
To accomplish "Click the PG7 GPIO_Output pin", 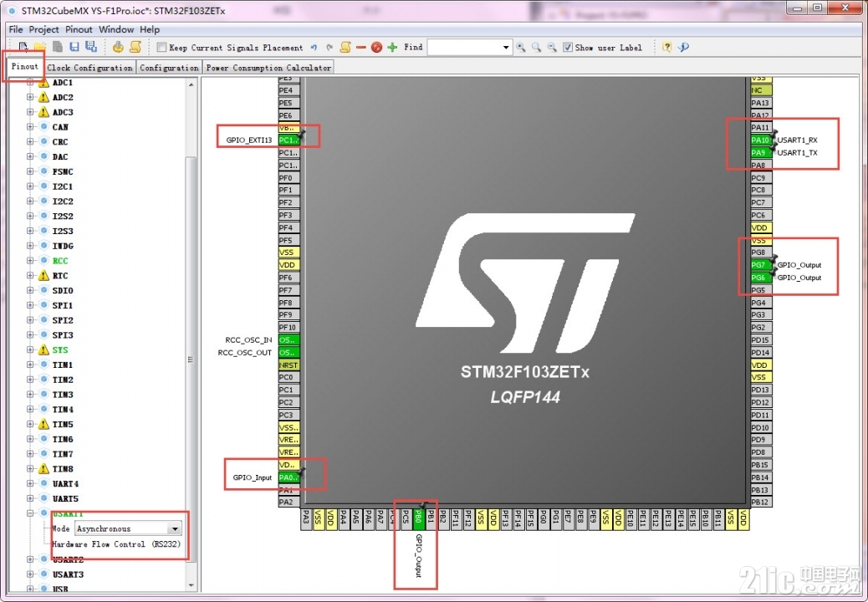I will pos(761,265).
